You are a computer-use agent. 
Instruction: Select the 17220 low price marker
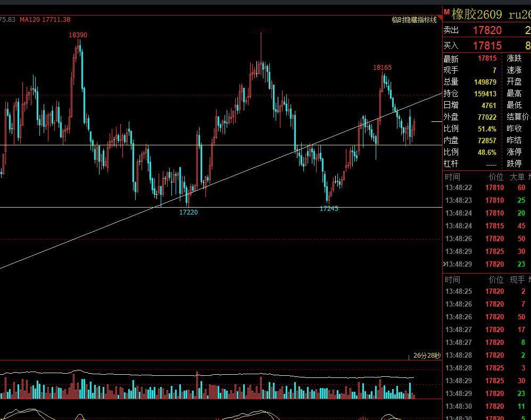pyautogui.click(x=188, y=212)
